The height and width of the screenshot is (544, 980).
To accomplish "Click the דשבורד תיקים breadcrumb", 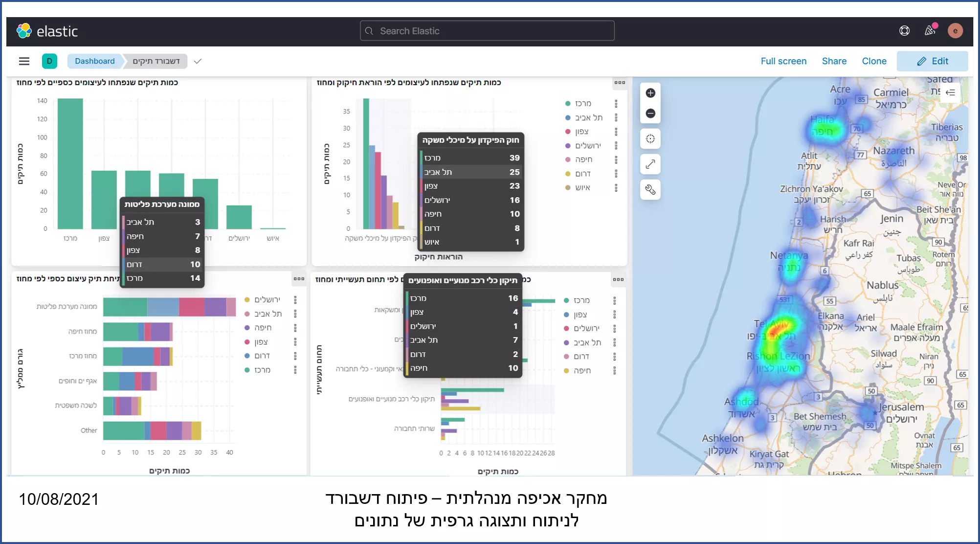I will [x=156, y=61].
